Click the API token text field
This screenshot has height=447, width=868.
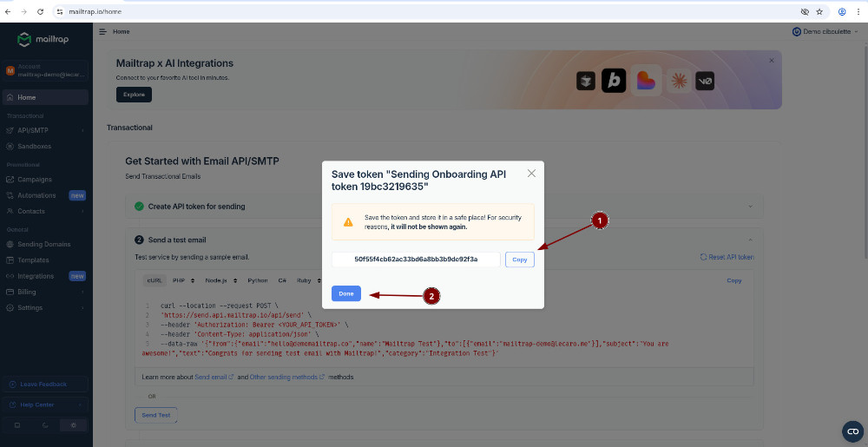click(416, 260)
